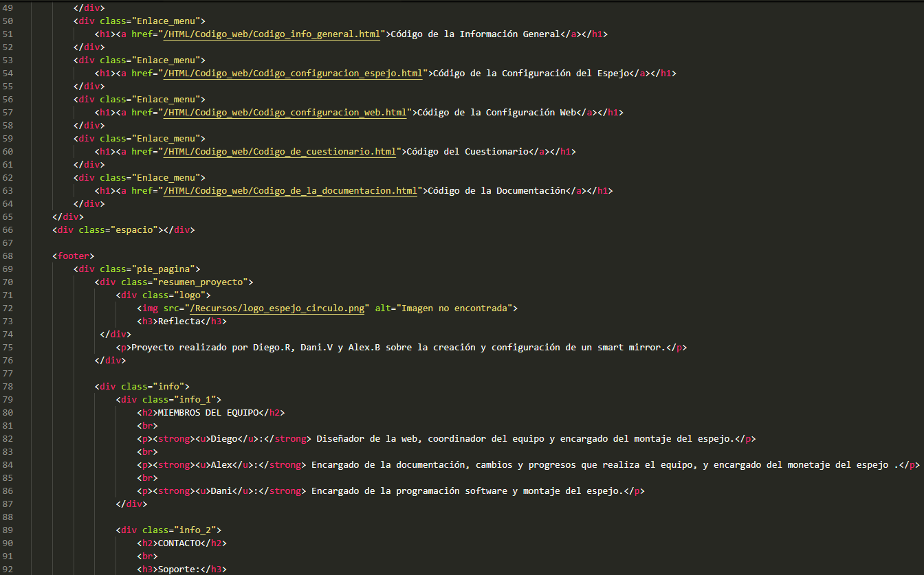Click line number 61 in the gutter
This screenshot has height=575, width=924.
pyautogui.click(x=8, y=165)
